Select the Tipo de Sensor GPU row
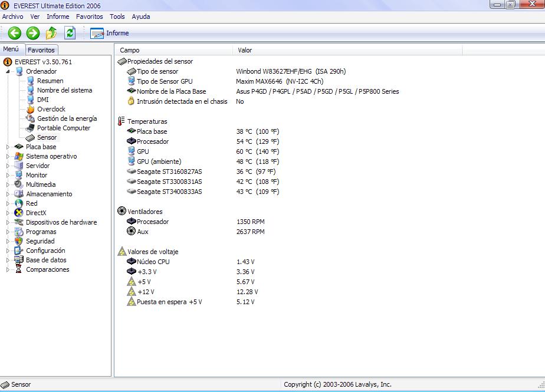 pos(225,81)
